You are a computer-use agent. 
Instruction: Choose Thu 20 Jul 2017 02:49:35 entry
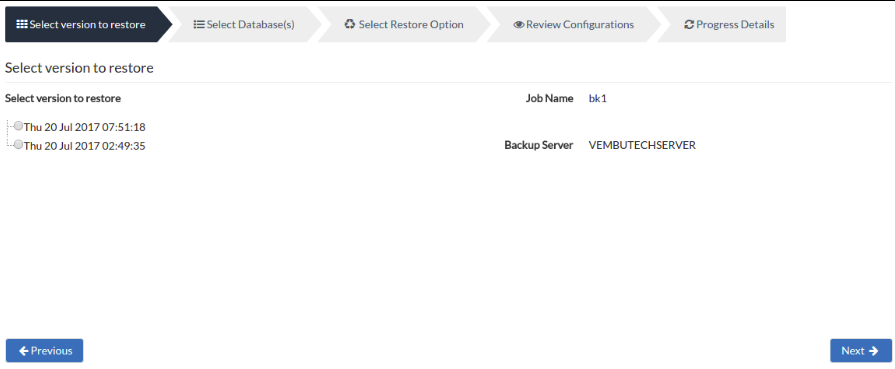84,146
